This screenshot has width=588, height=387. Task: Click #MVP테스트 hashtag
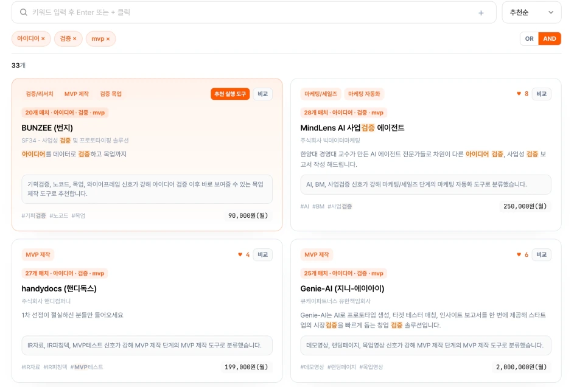86,367
